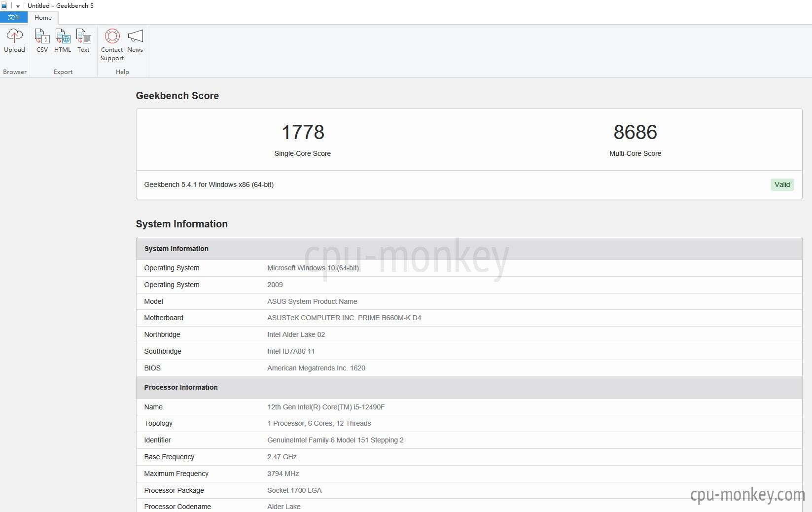This screenshot has width=812, height=512.
Task: Select American Megatrends Inc. 1620 value
Action: pos(317,368)
